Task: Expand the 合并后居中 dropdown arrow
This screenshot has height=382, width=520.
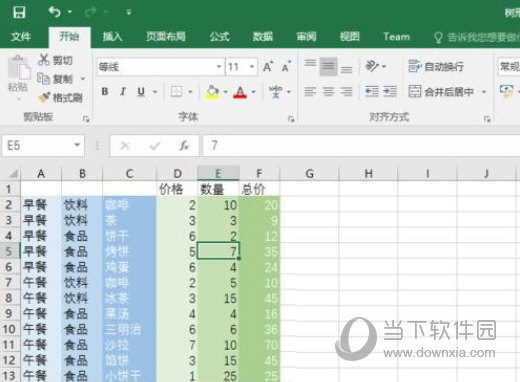Action: tap(484, 92)
